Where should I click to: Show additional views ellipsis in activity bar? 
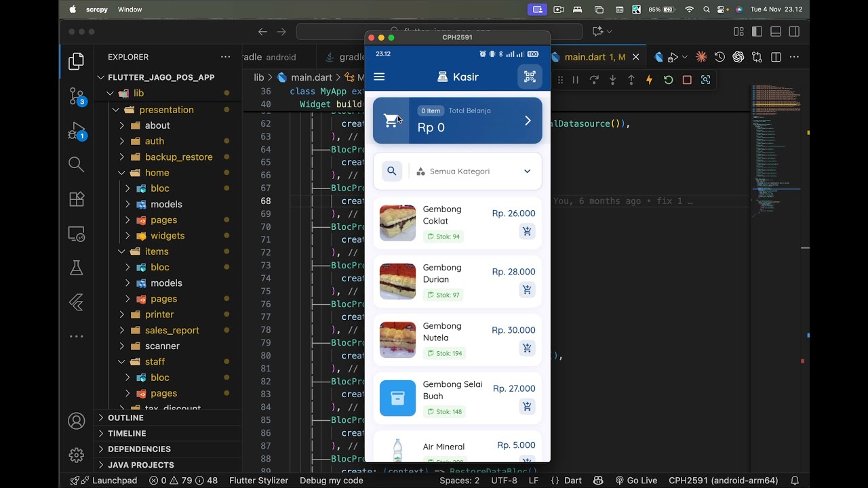77,336
